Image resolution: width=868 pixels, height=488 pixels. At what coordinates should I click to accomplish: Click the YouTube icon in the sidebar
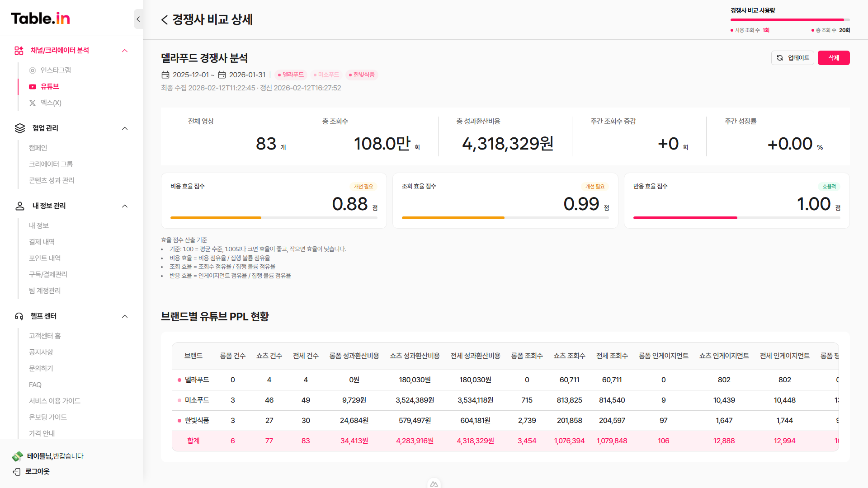coord(33,87)
